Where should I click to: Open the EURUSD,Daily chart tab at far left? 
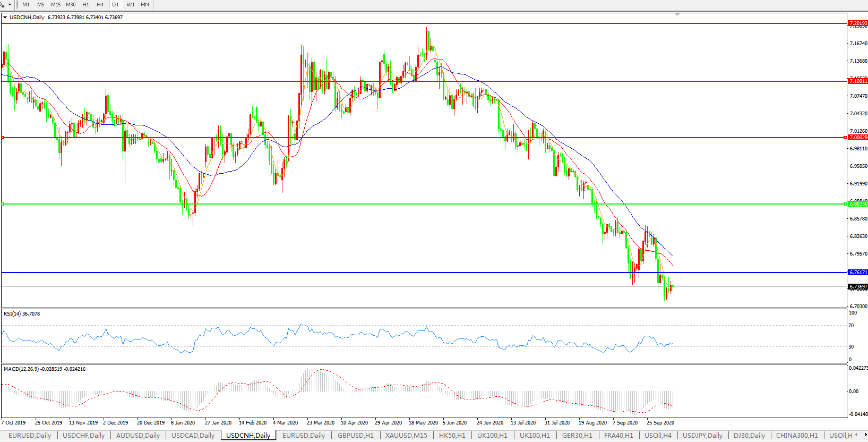click(30, 436)
